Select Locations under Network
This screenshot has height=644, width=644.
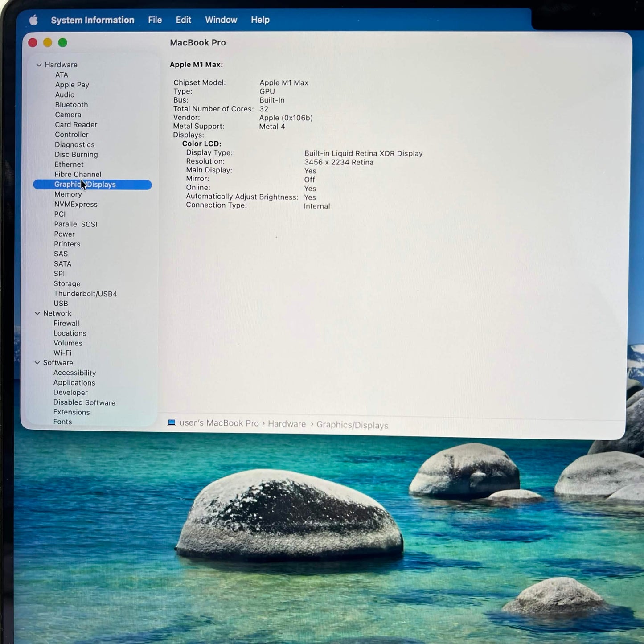[x=70, y=333]
